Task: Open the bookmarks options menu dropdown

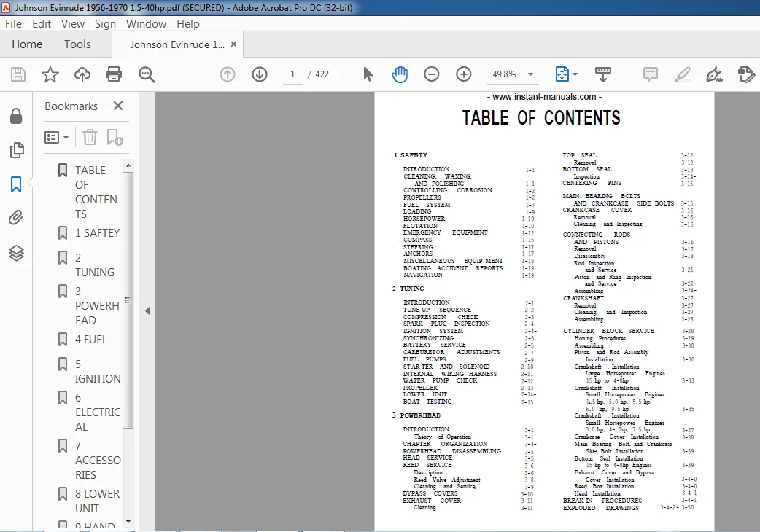Action: pyautogui.click(x=57, y=138)
